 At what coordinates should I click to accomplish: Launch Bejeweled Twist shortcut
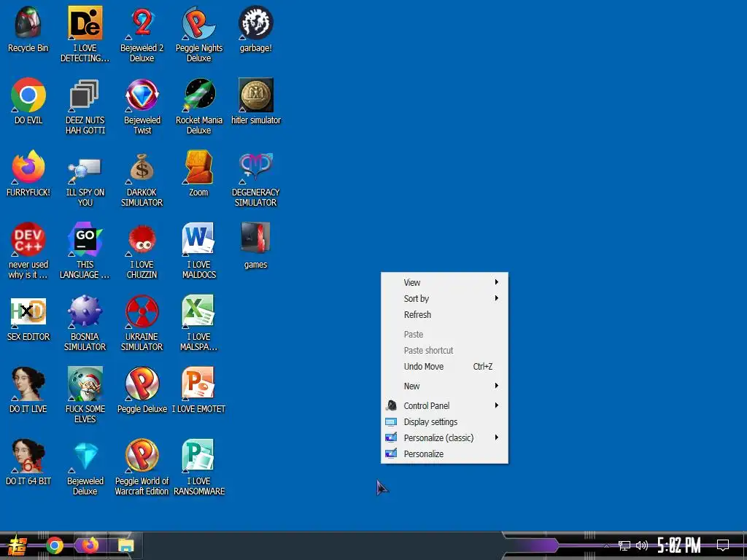(142, 106)
